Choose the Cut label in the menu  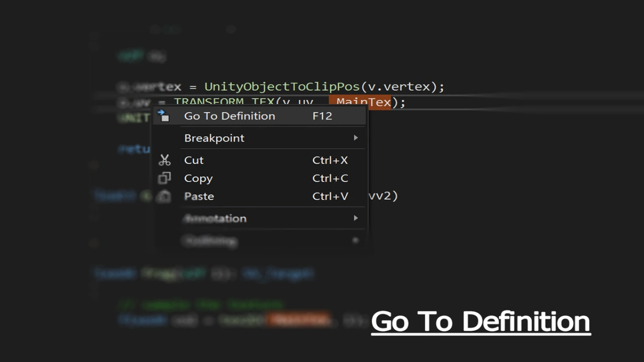pos(194,160)
